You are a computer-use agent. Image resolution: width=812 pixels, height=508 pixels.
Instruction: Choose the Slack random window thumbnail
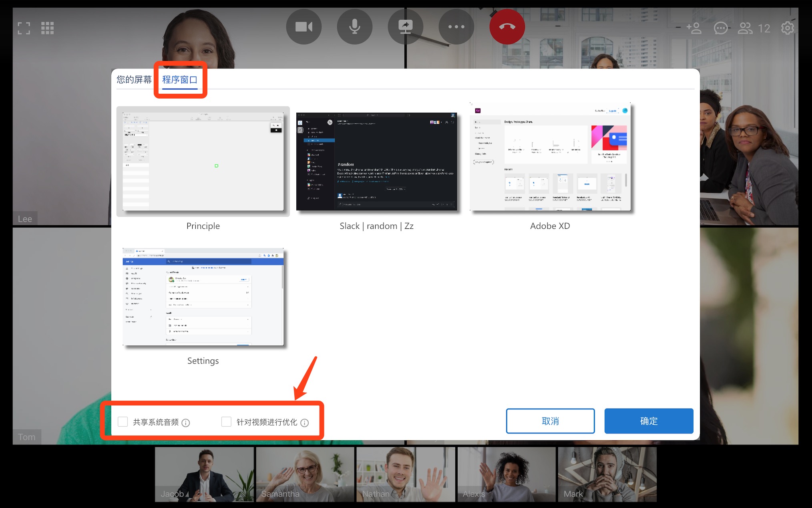tap(376, 161)
